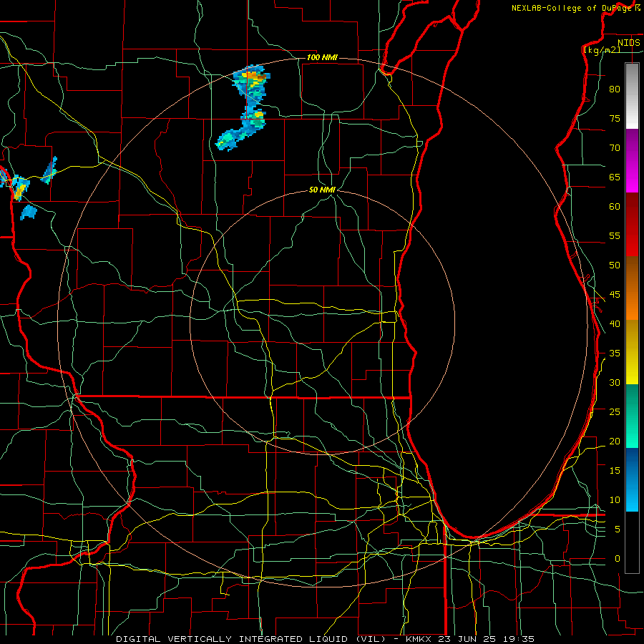Pick the red color scale segment
644x644 pixels.
[x=632, y=225]
